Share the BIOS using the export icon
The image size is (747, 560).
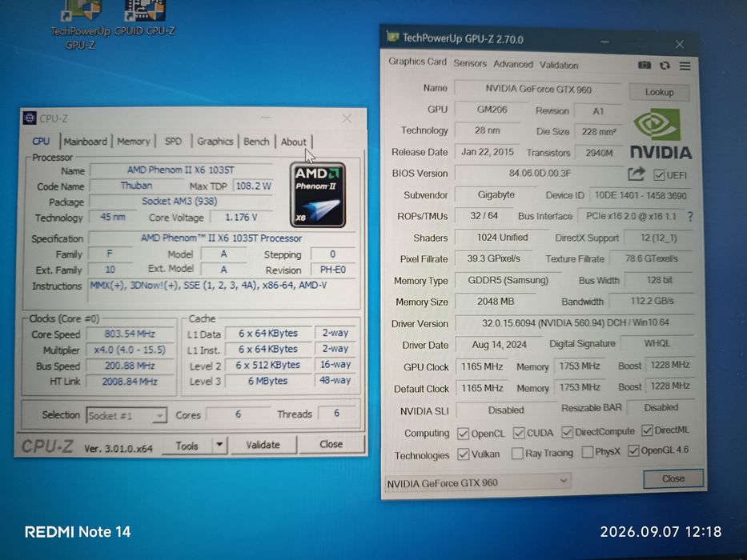[x=636, y=174]
